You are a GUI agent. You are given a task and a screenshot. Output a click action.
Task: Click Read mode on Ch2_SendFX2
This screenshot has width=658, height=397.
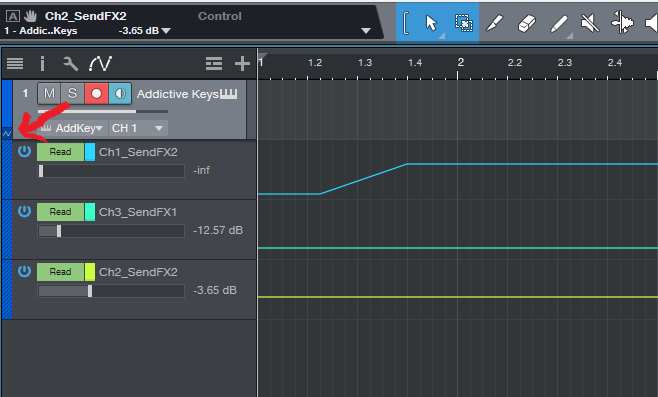tap(60, 272)
